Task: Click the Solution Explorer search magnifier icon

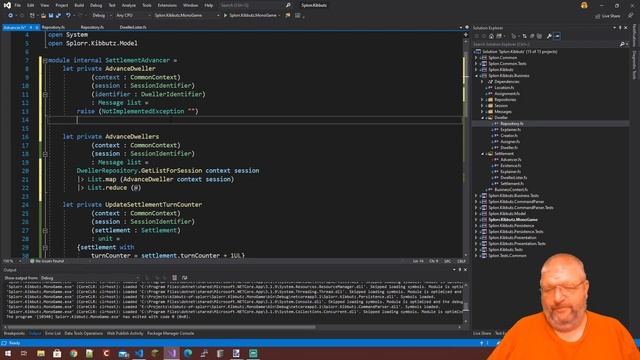Action: click(622, 44)
